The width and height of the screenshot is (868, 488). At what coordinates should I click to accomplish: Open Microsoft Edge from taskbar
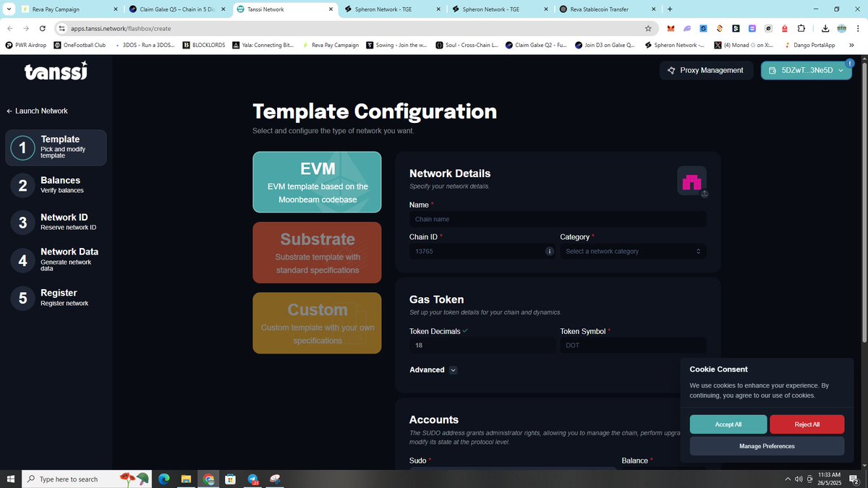tap(163, 479)
